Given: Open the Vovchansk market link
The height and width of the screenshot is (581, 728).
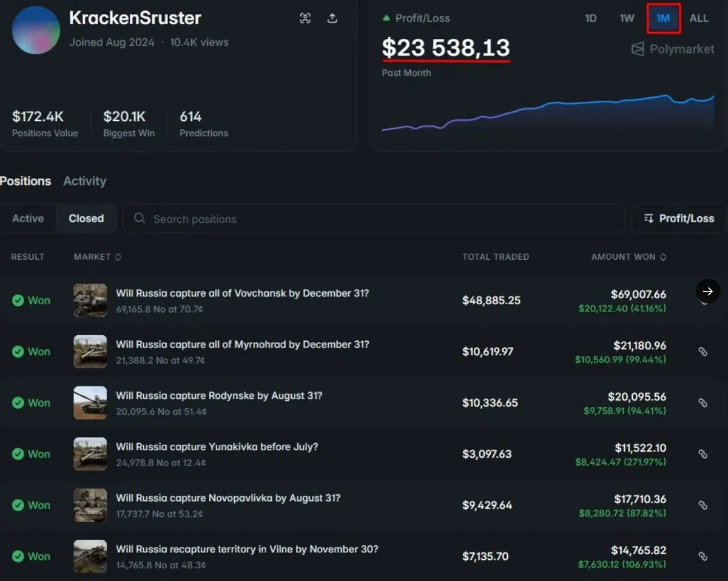Looking at the screenshot, I should tap(243, 293).
